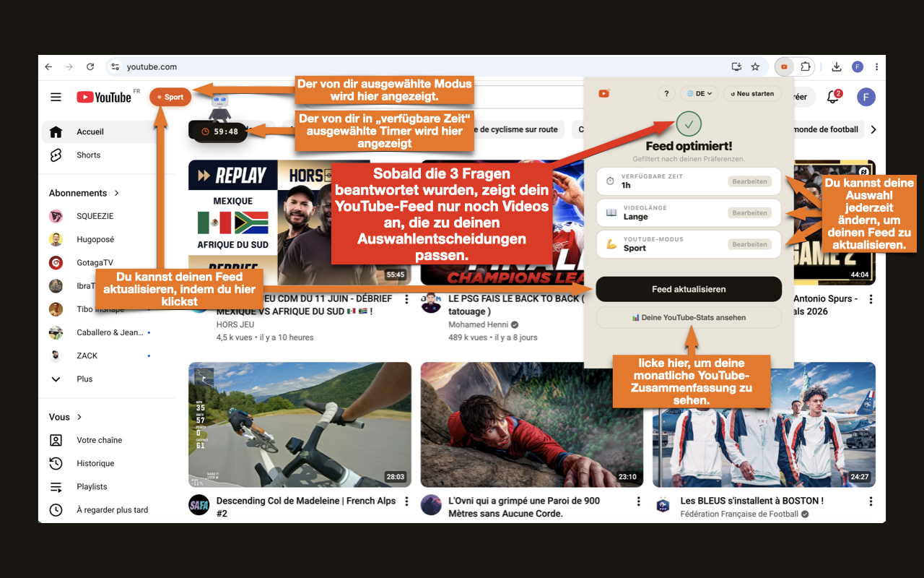Open Chrome three-dot menu
The image size is (924, 578).
876,66
